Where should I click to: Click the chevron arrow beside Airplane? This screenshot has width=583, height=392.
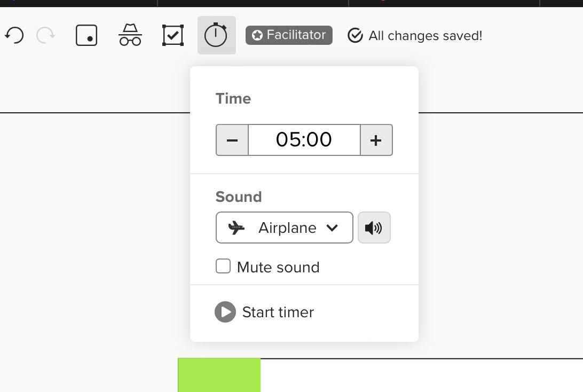point(332,228)
